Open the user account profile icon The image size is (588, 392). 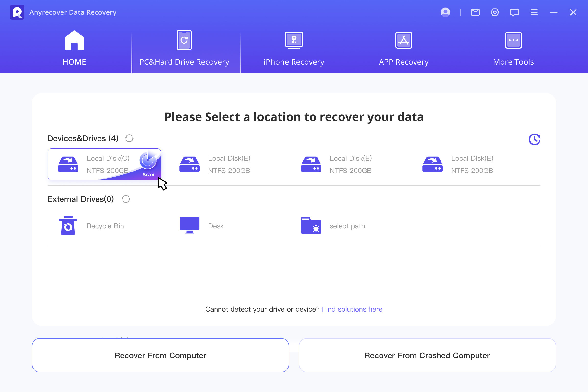[x=445, y=12]
